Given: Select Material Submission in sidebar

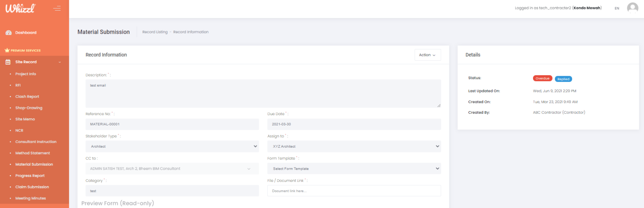Looking at the screenshot, I should point(34,165).
